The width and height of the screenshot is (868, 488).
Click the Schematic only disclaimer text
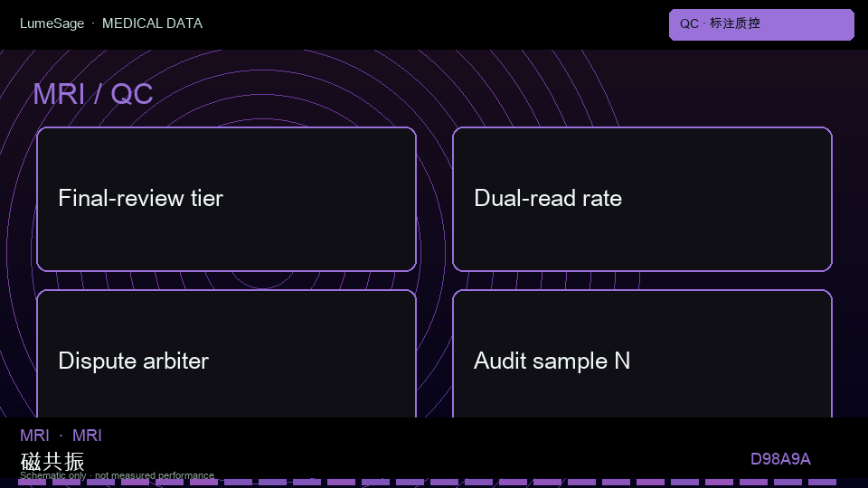click(117, 475)
